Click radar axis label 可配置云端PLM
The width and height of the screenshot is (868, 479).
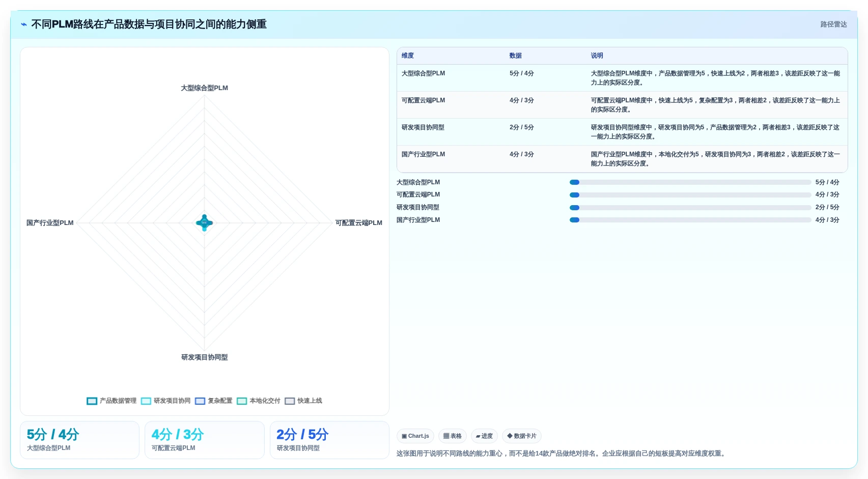[x=359, y=223]
